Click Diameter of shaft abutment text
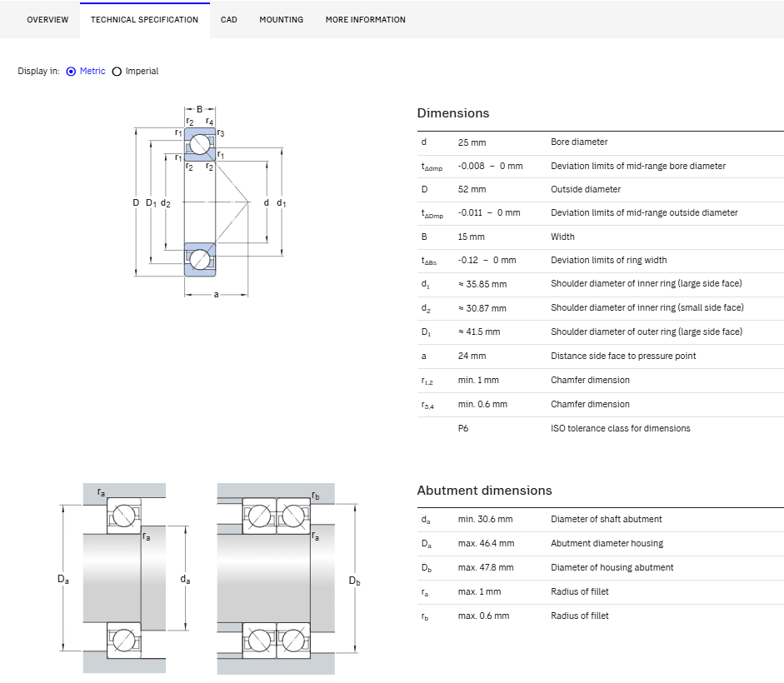The height and width of the screenshot is (683, 784). [x=606, y=520]
